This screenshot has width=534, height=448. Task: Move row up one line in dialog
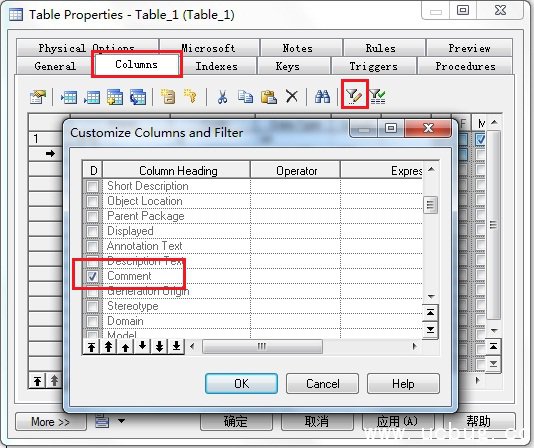(x=125, y=347)
